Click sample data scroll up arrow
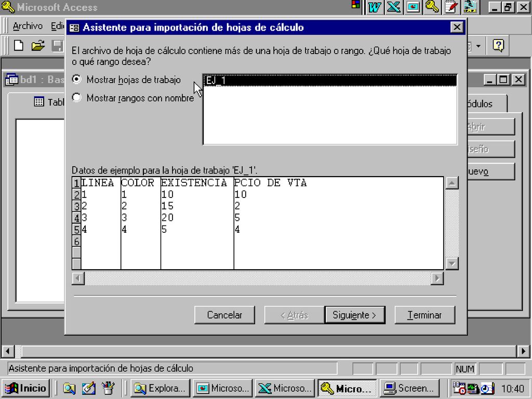532x399 pixels. pyautogui.click(x=451, y=183)
